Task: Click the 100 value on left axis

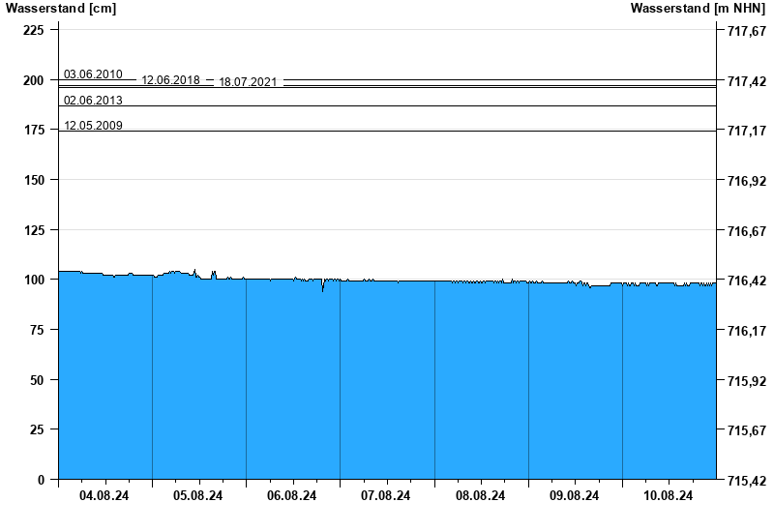Action: 34,280
